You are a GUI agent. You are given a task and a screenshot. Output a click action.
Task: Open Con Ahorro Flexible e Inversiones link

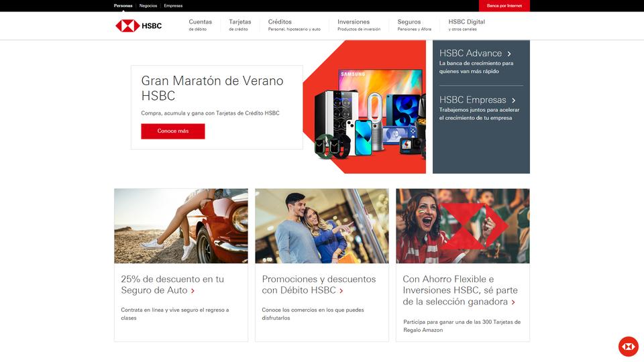click(460, 290)
